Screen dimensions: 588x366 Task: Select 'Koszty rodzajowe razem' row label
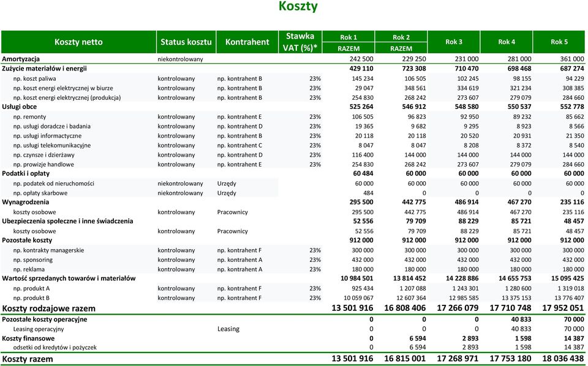tap(49, 308)
